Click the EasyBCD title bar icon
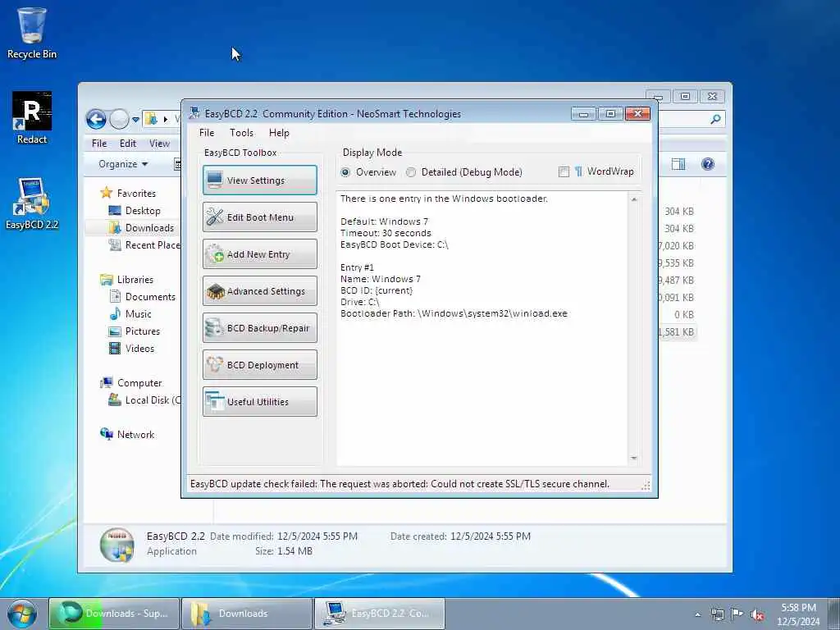This screenshot has width=840, height=630. point(194,113)
